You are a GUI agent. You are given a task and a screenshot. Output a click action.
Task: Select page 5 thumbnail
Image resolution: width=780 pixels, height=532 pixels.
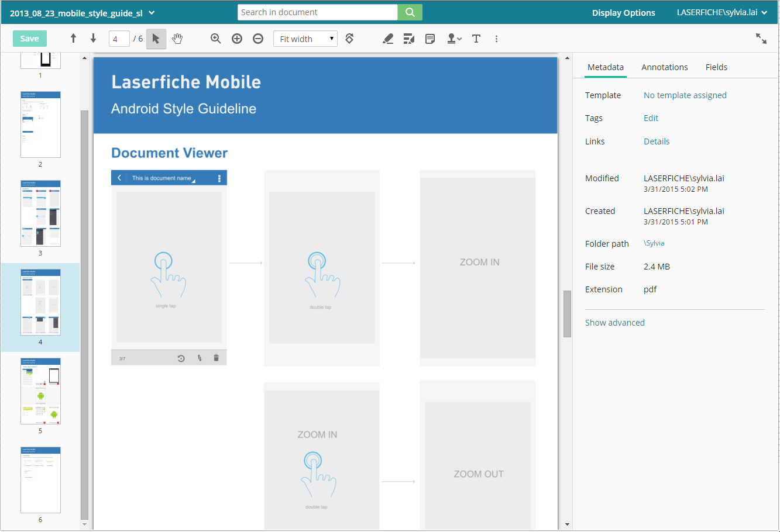coord(40,391)
